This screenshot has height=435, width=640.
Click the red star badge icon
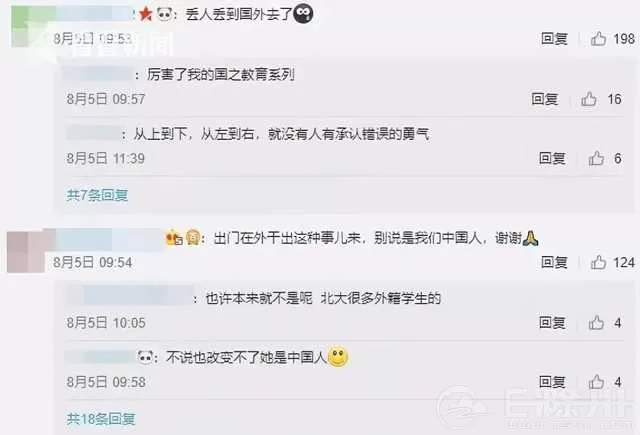[145, 14]
